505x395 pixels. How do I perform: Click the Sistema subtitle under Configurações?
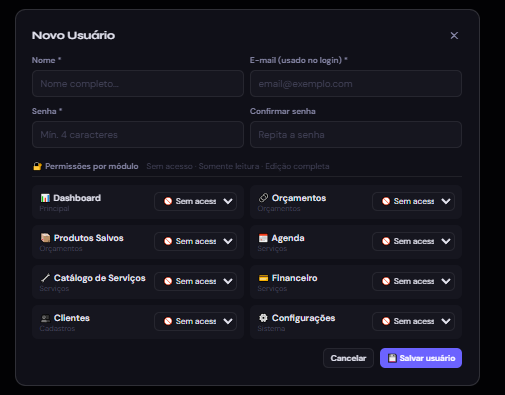pyautogui.click(x=271, y=328)
